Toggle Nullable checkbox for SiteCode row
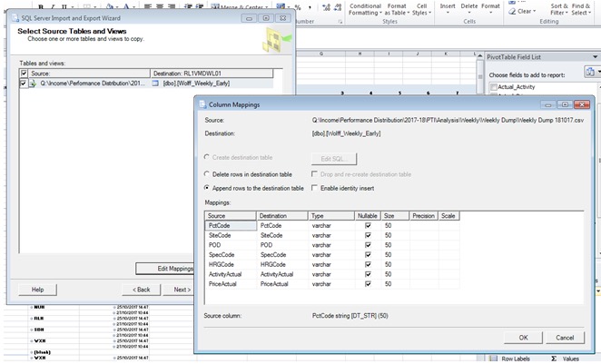601x364 pixels. [x=368, y=235]
